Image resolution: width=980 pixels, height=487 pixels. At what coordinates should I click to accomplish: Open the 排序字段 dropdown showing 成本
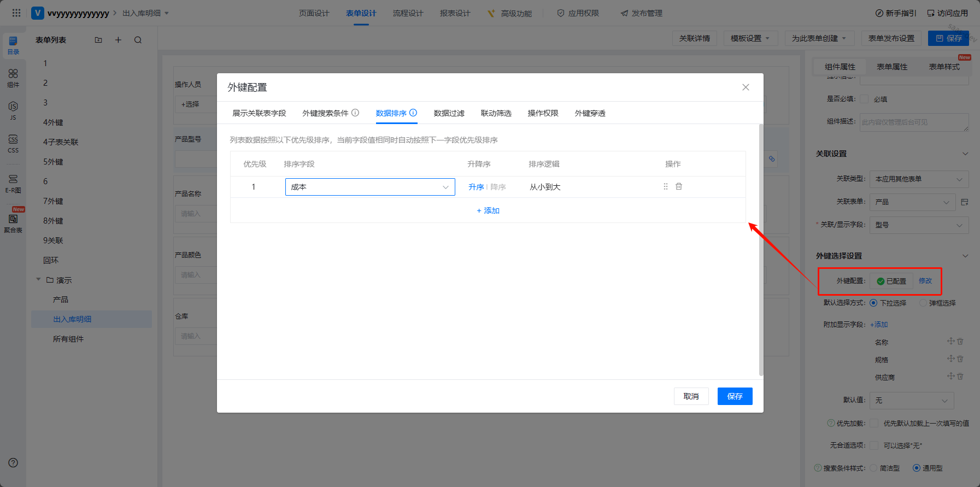[x=370, y=187]
